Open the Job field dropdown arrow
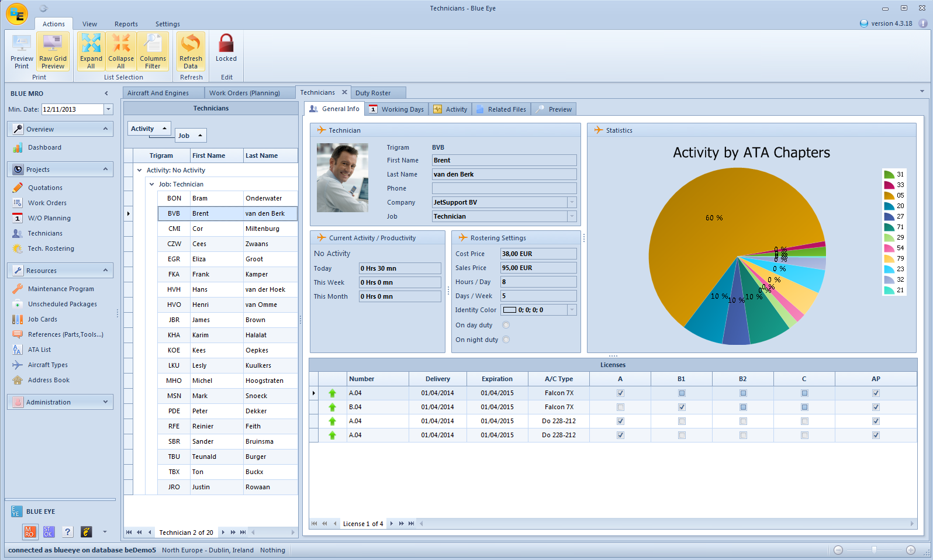Image resolution: width=933 pixels, height=560 pixels. (x=572, y=216)
